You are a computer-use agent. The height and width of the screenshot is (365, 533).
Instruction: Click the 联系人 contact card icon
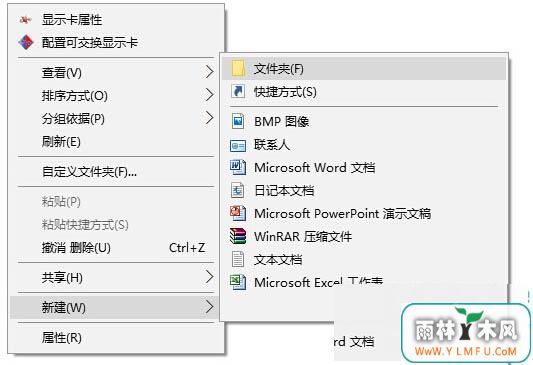[x=238, y=145]
